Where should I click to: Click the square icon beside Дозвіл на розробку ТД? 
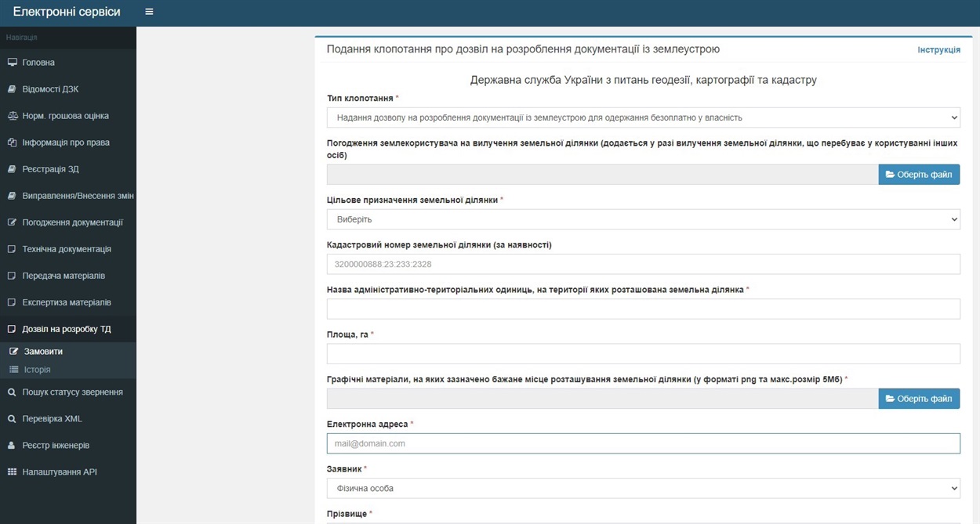12,329
